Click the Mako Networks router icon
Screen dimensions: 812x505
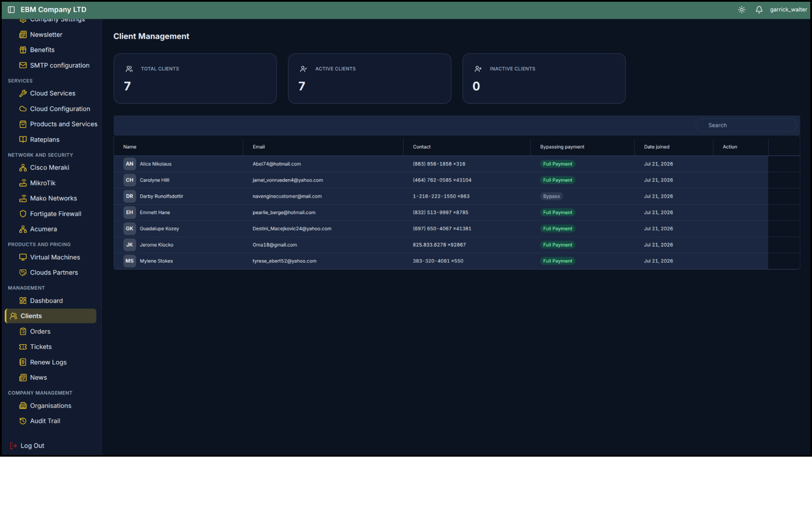[x=23, y=198]
